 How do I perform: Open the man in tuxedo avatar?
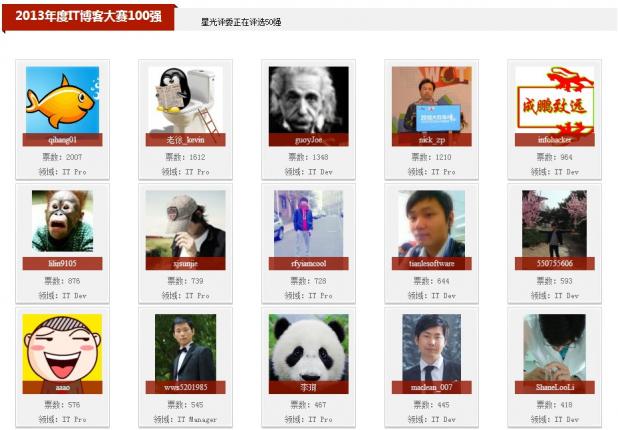186,347
